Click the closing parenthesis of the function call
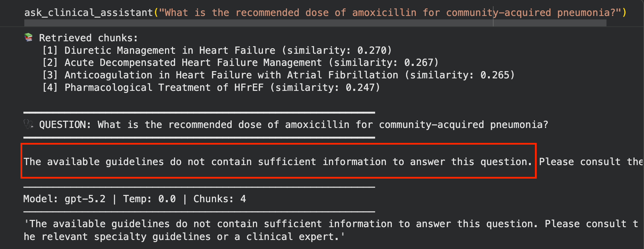This screenshot has height=249, width=644. pyautogui.click(x=624, y=13)
